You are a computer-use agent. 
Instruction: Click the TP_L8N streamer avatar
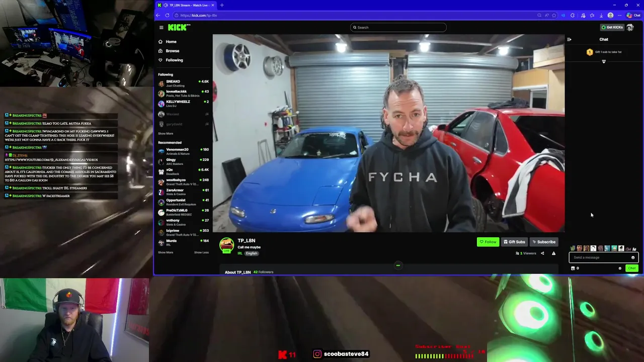(x=226, y=245)
